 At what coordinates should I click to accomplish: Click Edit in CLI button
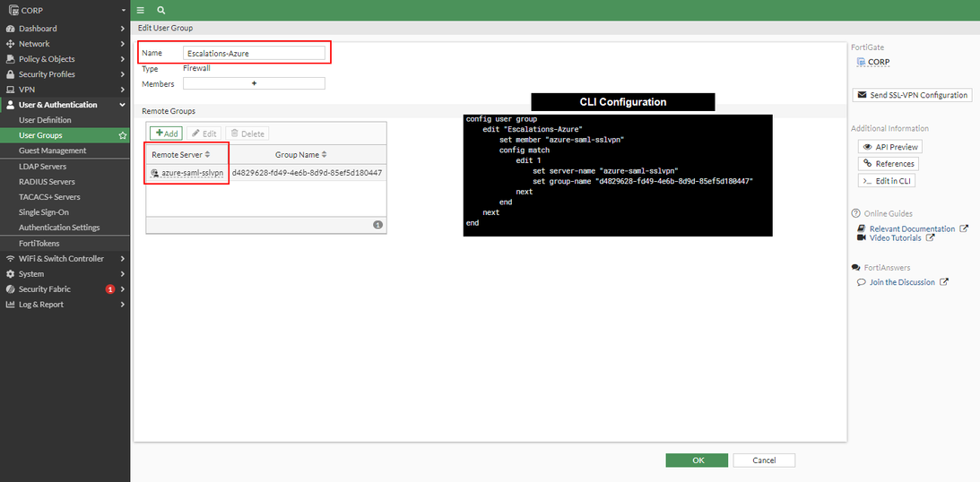(887, 180)
